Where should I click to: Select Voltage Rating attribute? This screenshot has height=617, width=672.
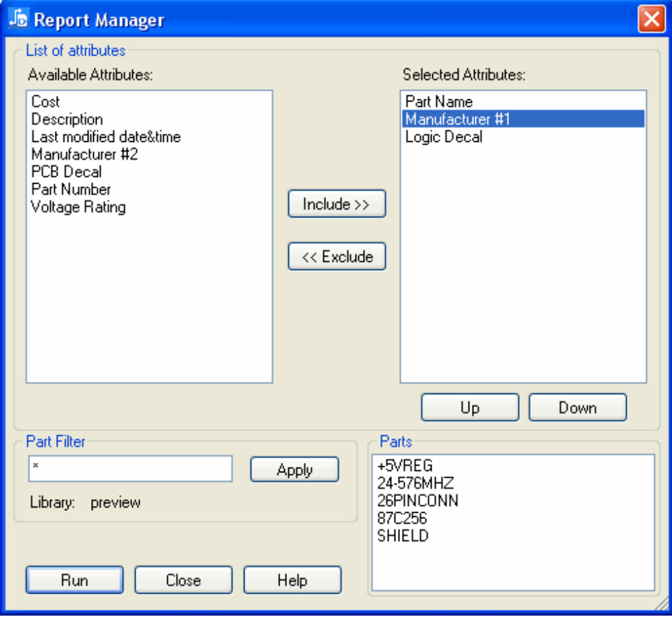click(x=78, y=207)
